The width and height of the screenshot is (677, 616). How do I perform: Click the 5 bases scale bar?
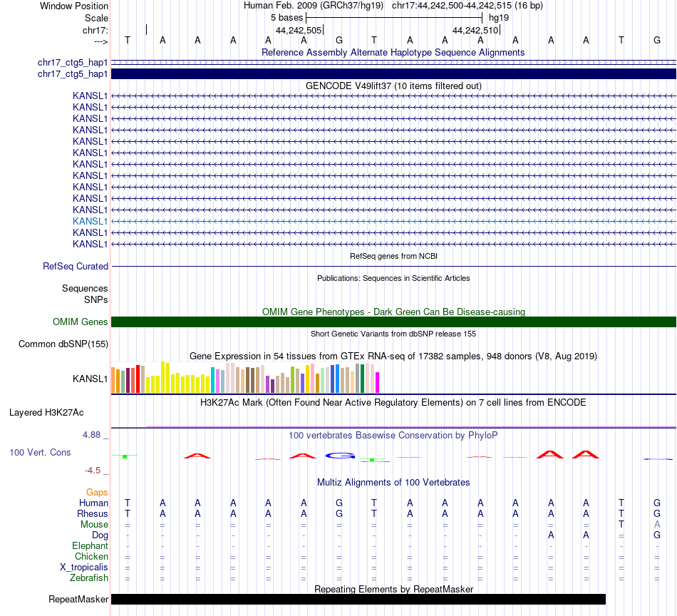pyautogui.click(x=394, y=18)
